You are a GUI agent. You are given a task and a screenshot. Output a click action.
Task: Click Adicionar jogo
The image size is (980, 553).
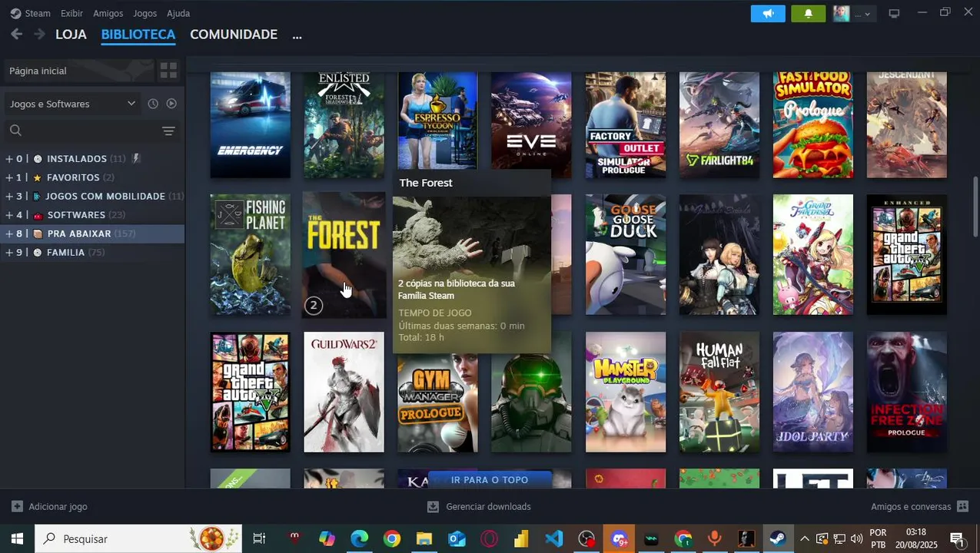[50, 507]
